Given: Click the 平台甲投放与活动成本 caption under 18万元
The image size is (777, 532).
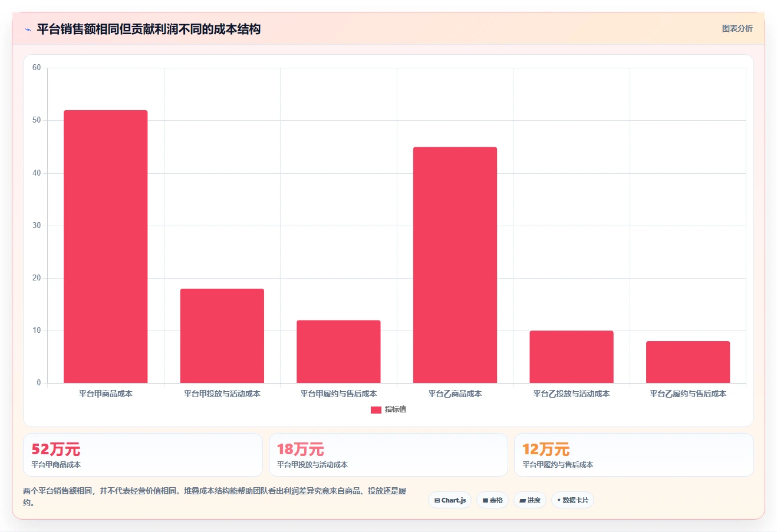Looking at the screenshot, I should (312, 465).
